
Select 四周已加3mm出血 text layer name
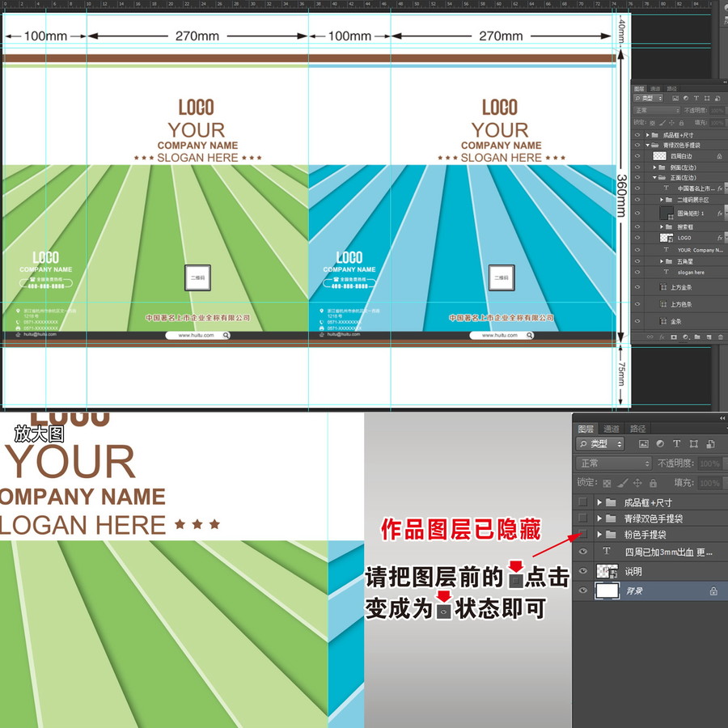pos(669,552)
